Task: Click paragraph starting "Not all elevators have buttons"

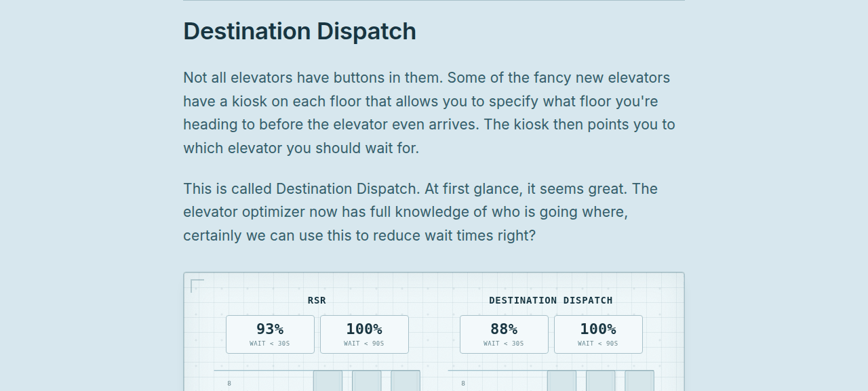Action: coord(429,112)
